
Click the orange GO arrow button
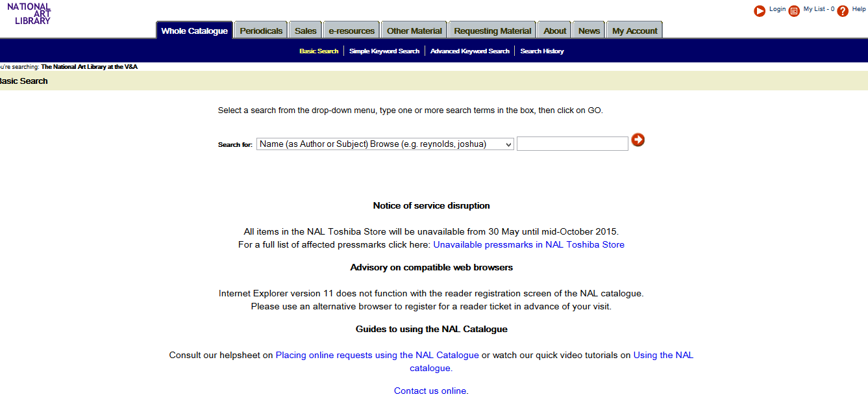coord(638,140)
